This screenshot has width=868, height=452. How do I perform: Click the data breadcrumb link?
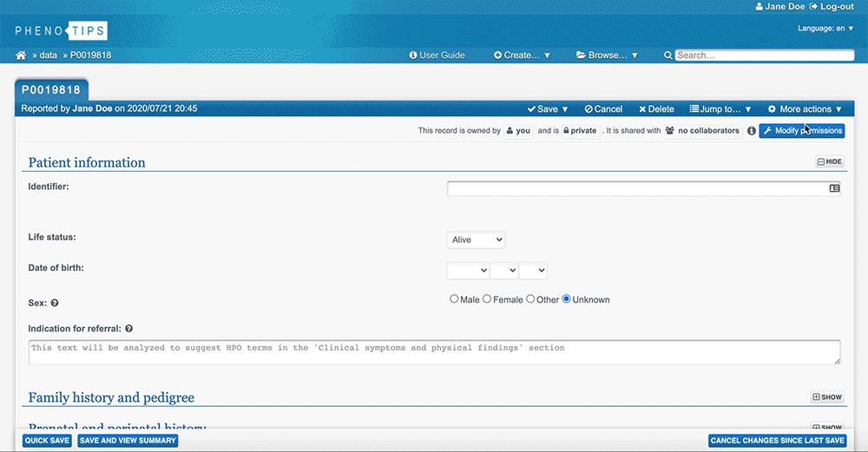pos(48,56)
